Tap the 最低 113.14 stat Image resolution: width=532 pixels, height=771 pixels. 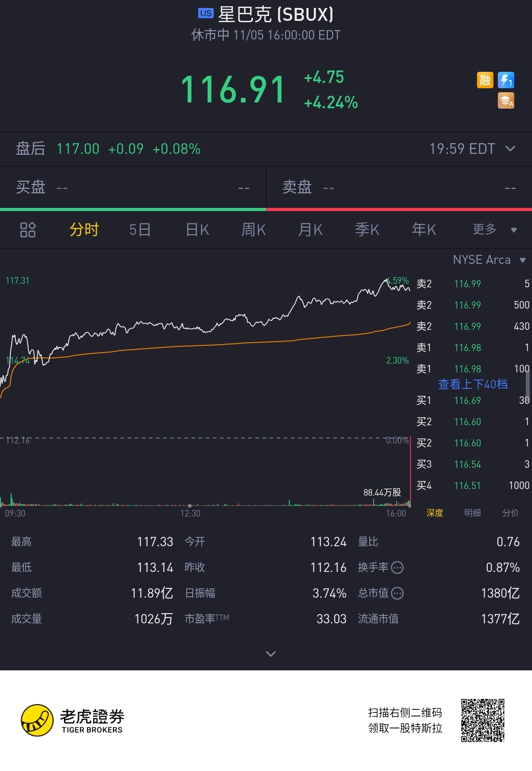92,567
